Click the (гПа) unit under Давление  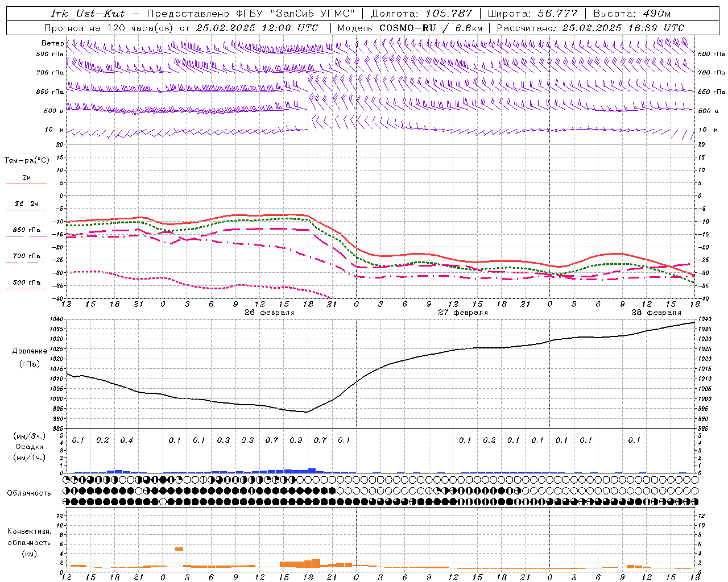(x=30, y=364)
